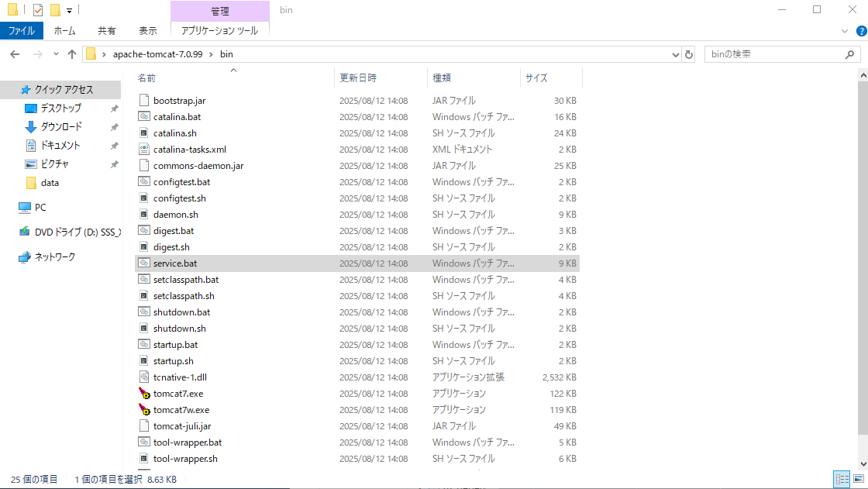Click the Properties quick access toolbar icon
868x489 pixels.
point(38,10)
